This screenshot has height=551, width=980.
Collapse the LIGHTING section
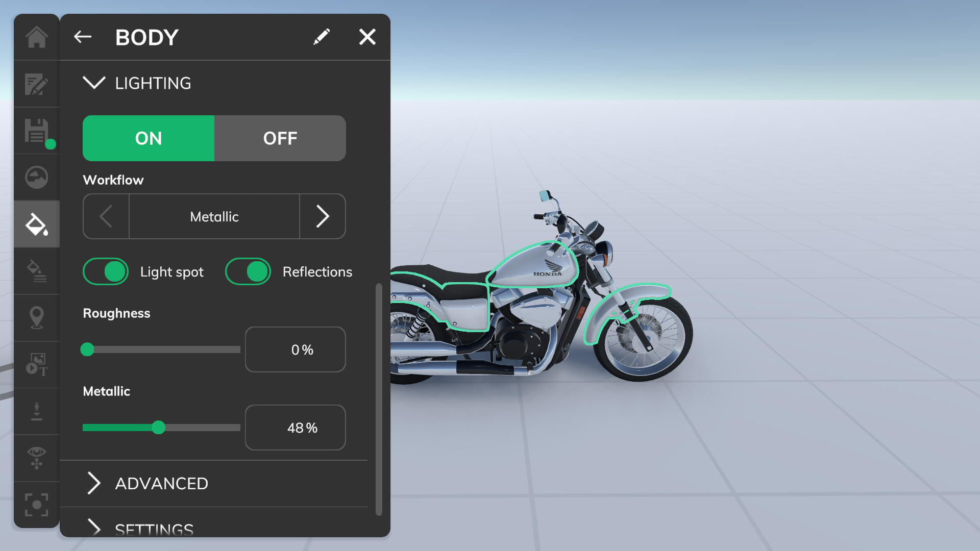[94, 83]
